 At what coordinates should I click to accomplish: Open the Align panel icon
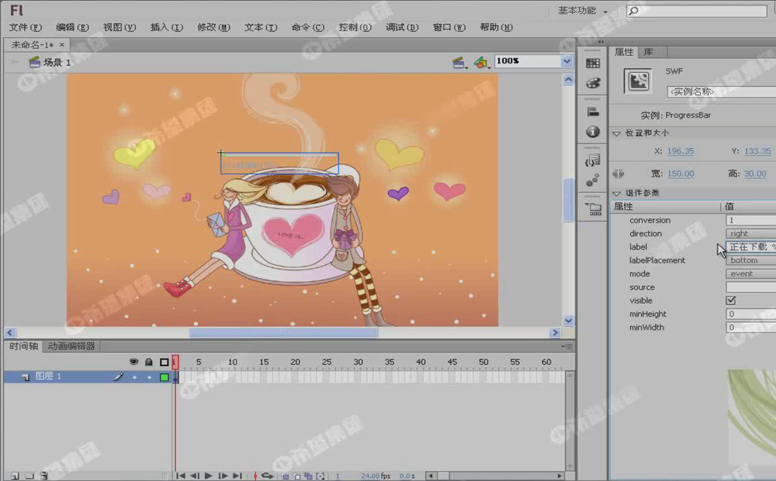pos(593,112)
